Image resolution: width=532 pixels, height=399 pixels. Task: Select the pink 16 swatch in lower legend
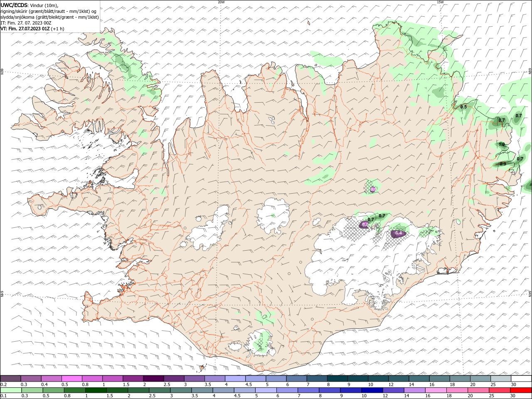tap(436, 390)
